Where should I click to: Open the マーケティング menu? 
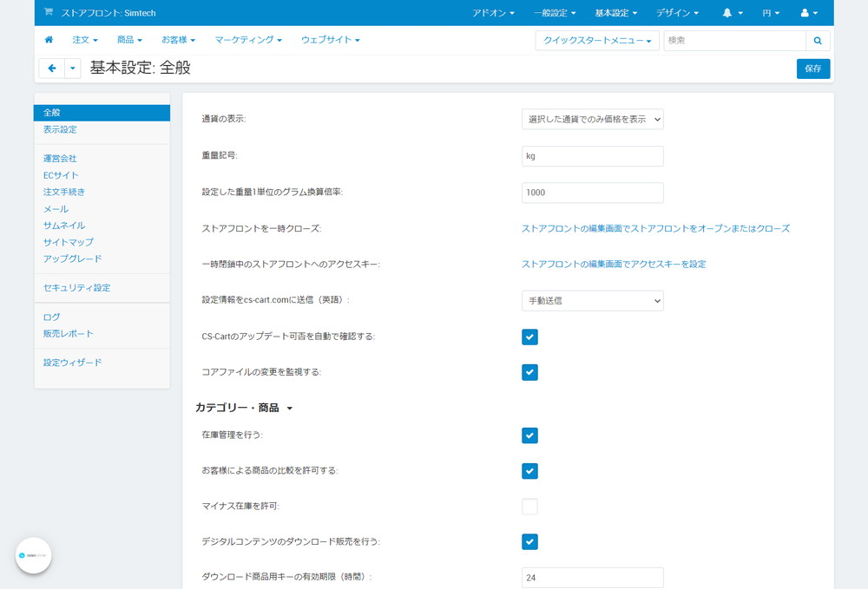pos(248,40)
